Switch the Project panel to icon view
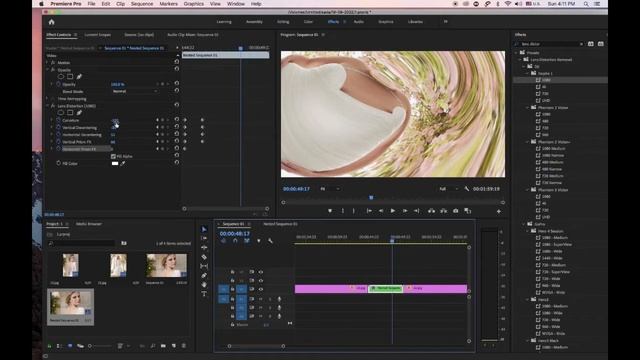 tap(70, 346)
